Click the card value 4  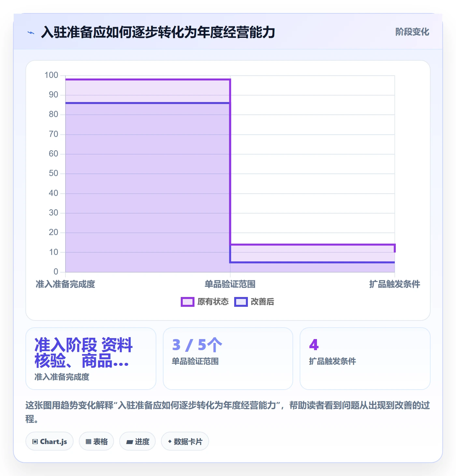[x=314, y=345]
